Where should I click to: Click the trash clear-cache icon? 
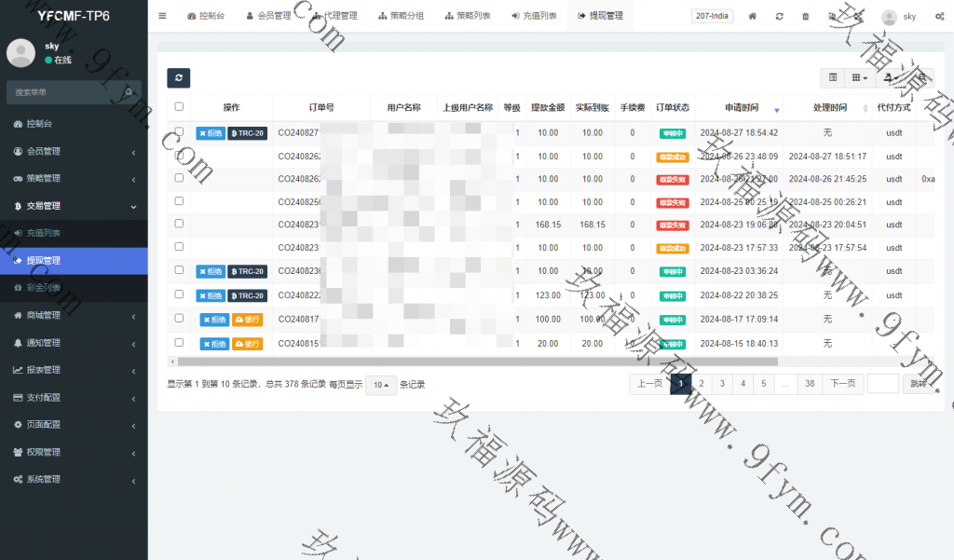coord(805,17)
